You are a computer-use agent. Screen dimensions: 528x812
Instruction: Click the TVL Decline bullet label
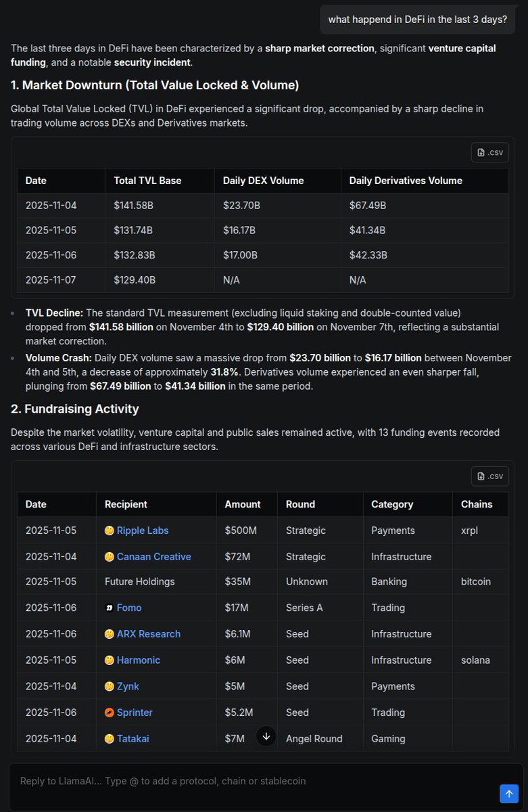(55, 313)
